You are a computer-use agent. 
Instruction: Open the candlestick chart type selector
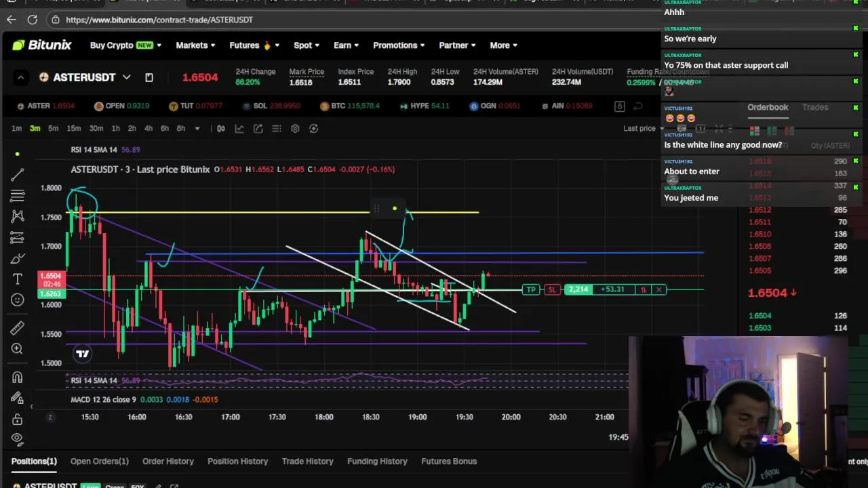pyautogui.click(x=221, y=128)
